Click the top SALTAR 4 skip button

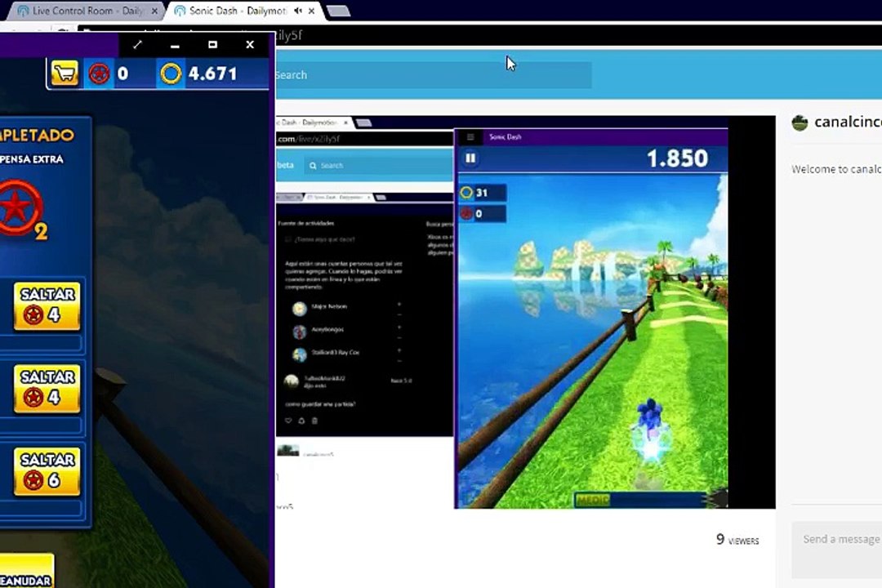click(x=47, y=306)
